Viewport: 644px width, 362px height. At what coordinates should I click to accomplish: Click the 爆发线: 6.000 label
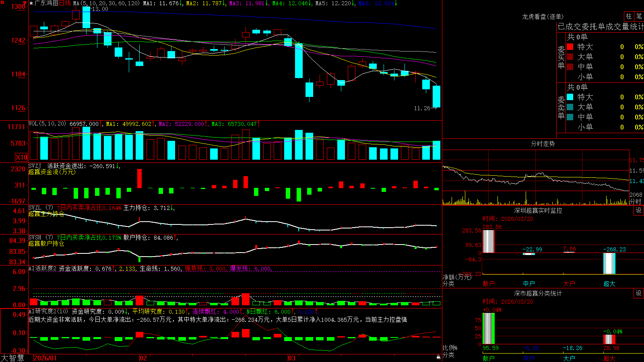click(250, 268)
